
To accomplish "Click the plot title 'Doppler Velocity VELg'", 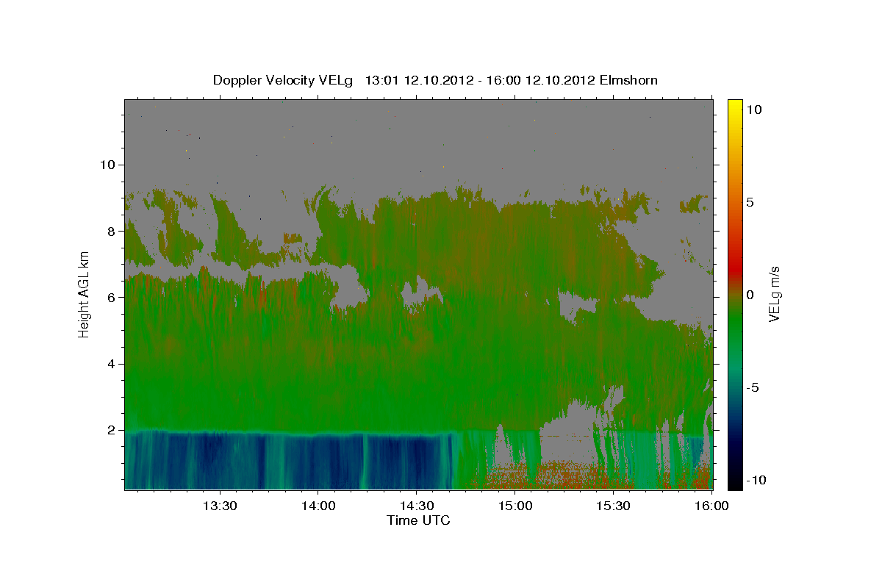I will 283,80.
